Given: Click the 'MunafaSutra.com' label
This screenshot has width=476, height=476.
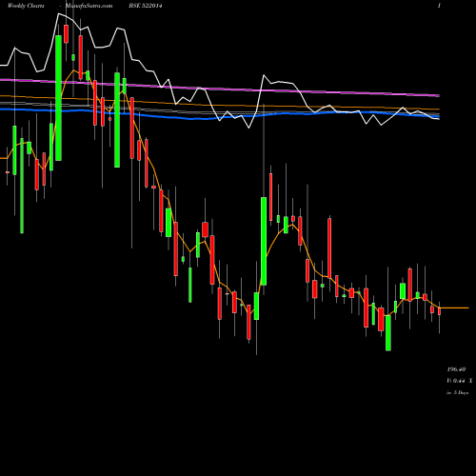Looking at the screenshot, I should (x=89, y=6).
